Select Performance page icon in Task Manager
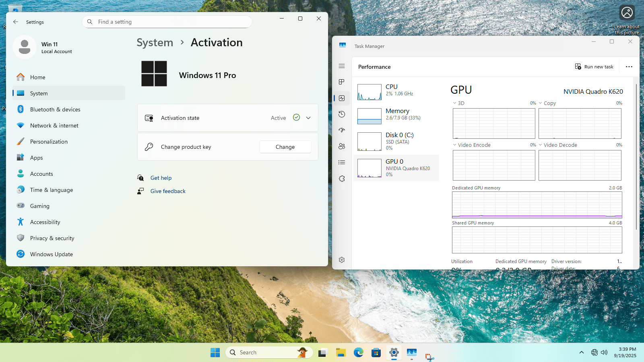 (x=342, y=98)
